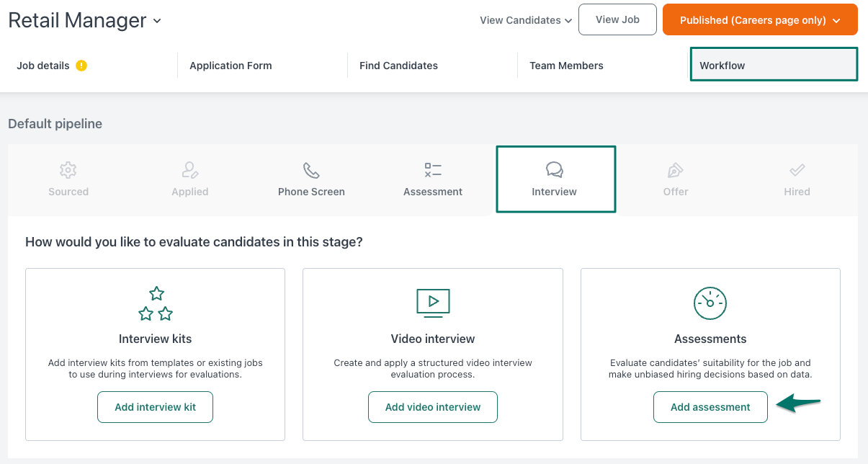This screenshot has height=464, width=868.
Task: Select the Phone Screen telephone icon
Action: (x=311, y=170)
